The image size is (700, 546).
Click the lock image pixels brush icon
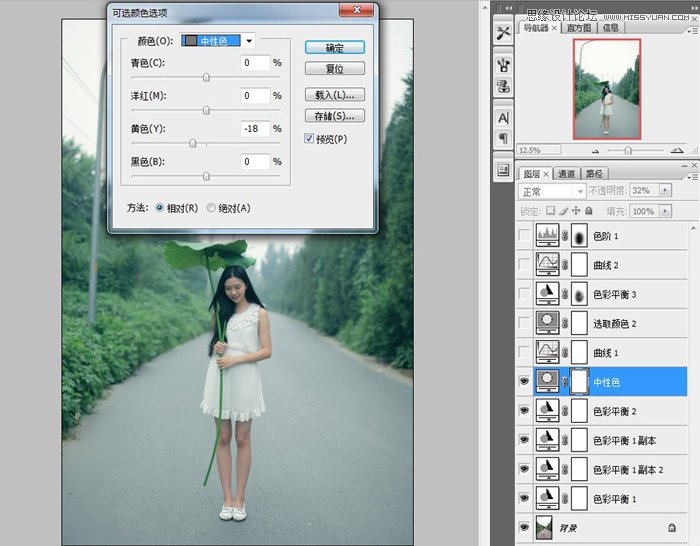click(563, 211)
